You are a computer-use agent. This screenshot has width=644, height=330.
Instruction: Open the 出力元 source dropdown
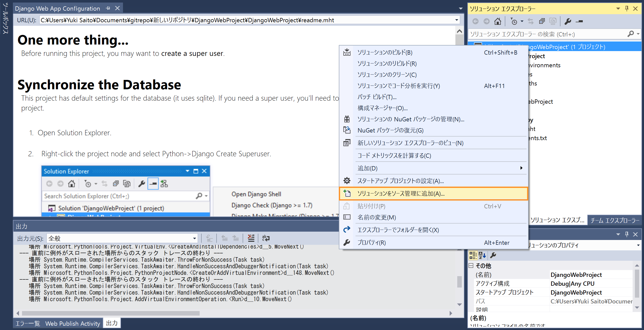coord(194,238)
